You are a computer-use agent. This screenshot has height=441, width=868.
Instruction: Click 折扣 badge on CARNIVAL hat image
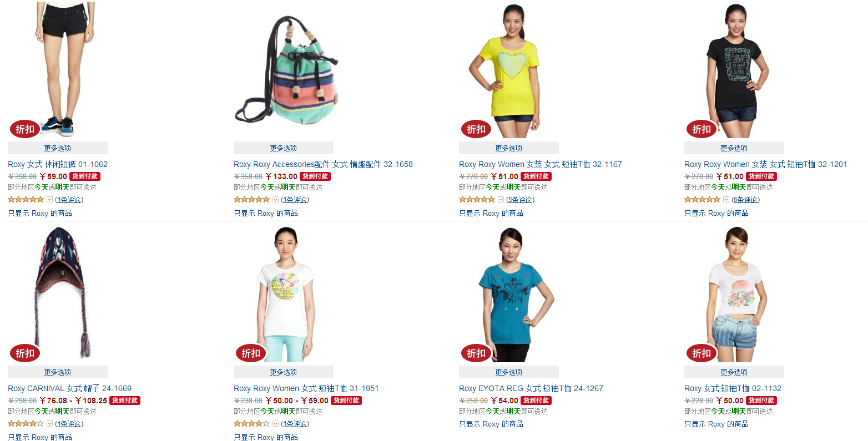pyautogui.click(x=25, y=353)
